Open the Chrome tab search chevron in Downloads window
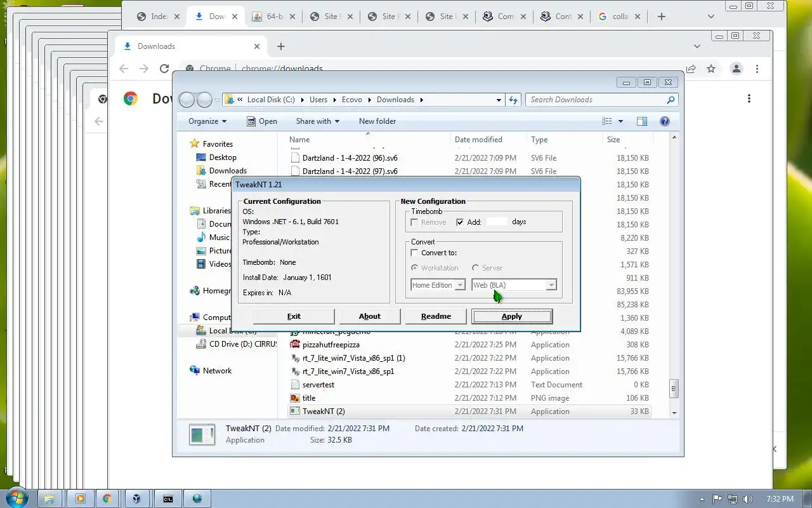 pos(697,46)
